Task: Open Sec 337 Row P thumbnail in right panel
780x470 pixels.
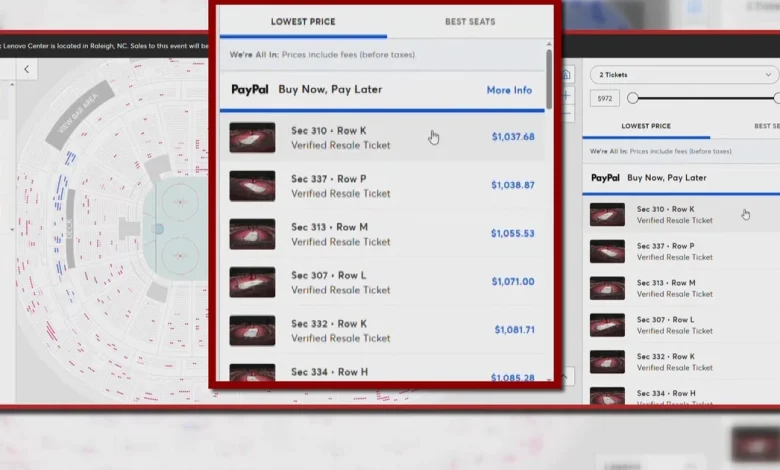Action: tap(607, 251)
